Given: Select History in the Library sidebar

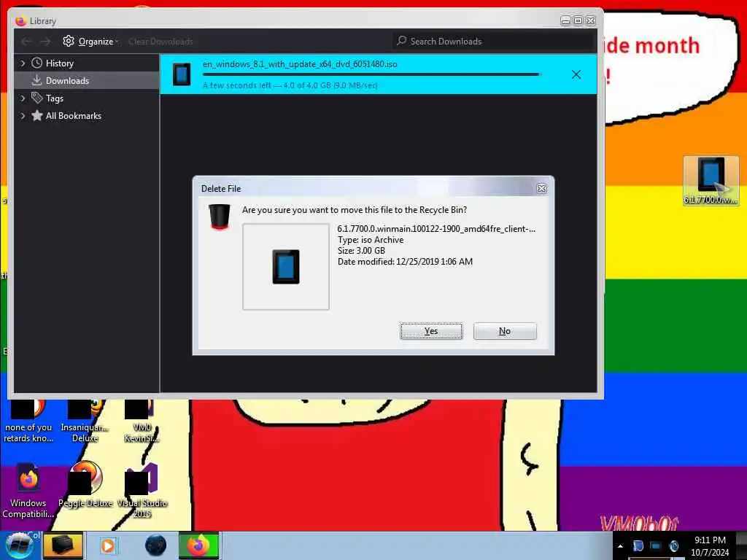Looking at the screenshot, I should click(60, 63).
